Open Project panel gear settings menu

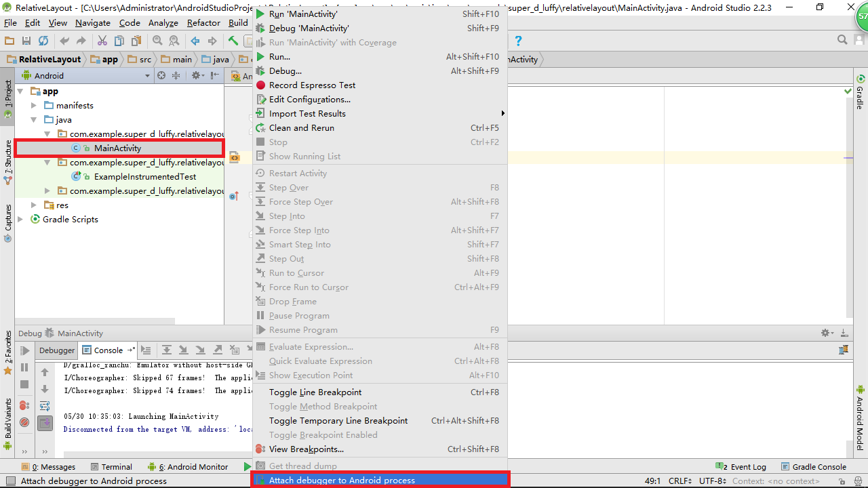coord(197,75)
